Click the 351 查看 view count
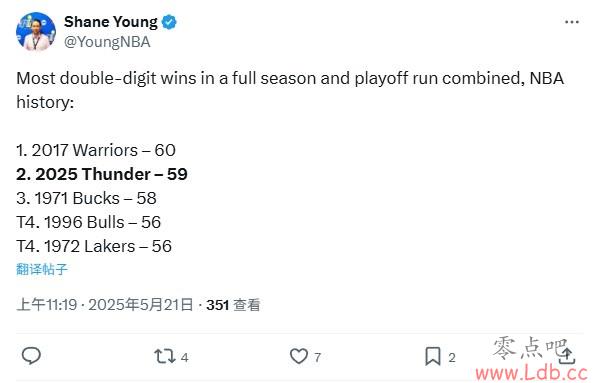 pos(233,305)
